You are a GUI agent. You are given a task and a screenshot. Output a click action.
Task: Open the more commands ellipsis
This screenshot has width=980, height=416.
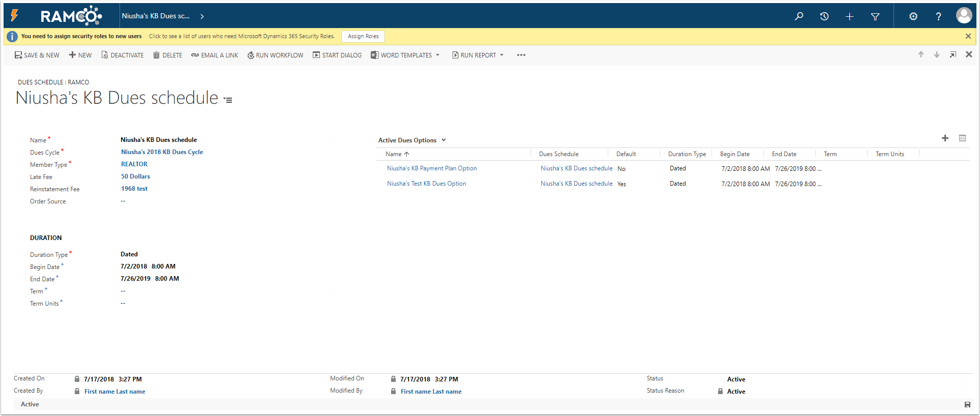point(521,55)
